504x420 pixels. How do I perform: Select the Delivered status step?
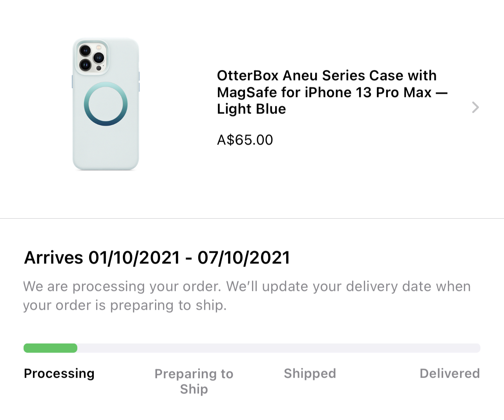pyautogui.click(x=449, y=373)
